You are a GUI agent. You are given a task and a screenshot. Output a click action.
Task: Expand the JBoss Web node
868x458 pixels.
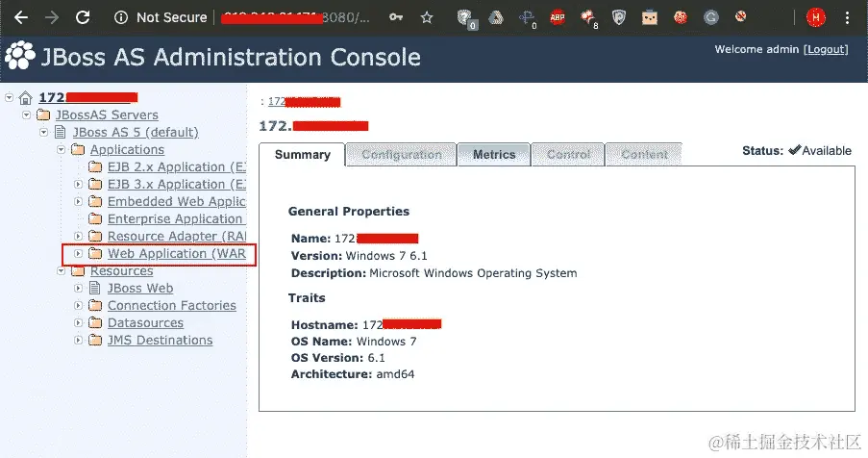(x=78, y=288)
